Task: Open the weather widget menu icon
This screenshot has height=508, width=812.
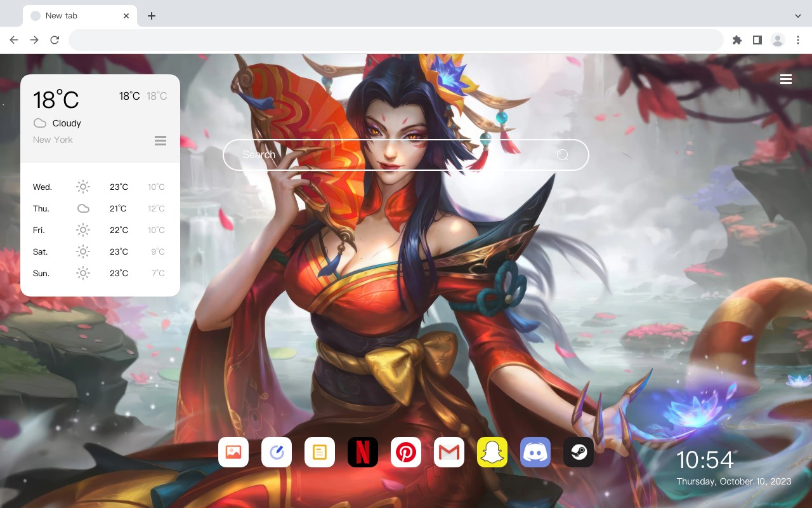Action: tap(160, 140)
